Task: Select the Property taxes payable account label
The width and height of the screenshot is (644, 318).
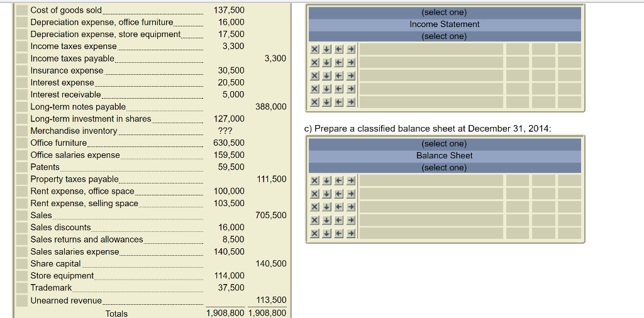Action: (74, 179)
